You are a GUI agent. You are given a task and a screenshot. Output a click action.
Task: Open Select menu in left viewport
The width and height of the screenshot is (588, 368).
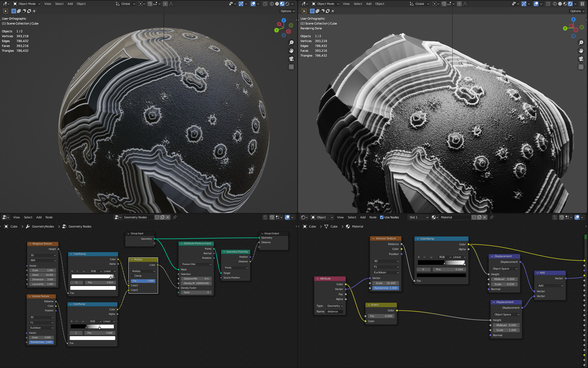59,4
